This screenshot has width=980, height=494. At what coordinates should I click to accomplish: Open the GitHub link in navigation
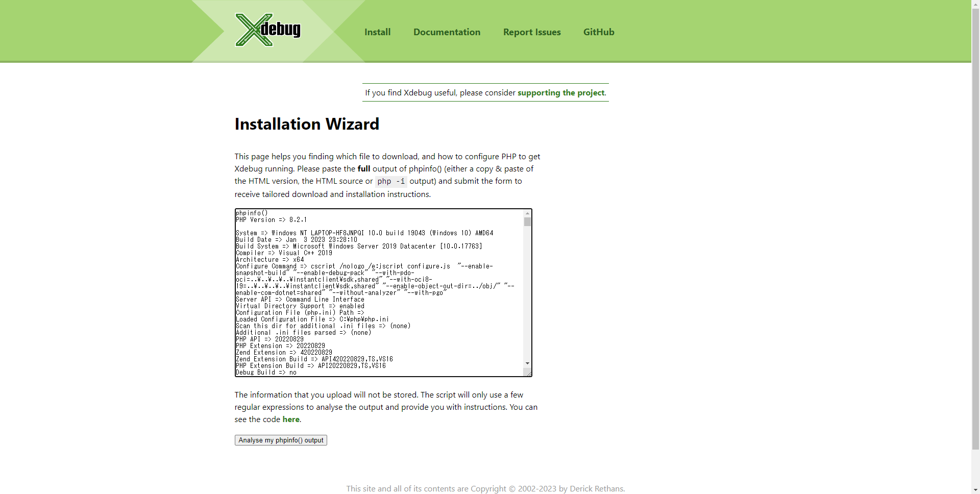click(599, 32)
